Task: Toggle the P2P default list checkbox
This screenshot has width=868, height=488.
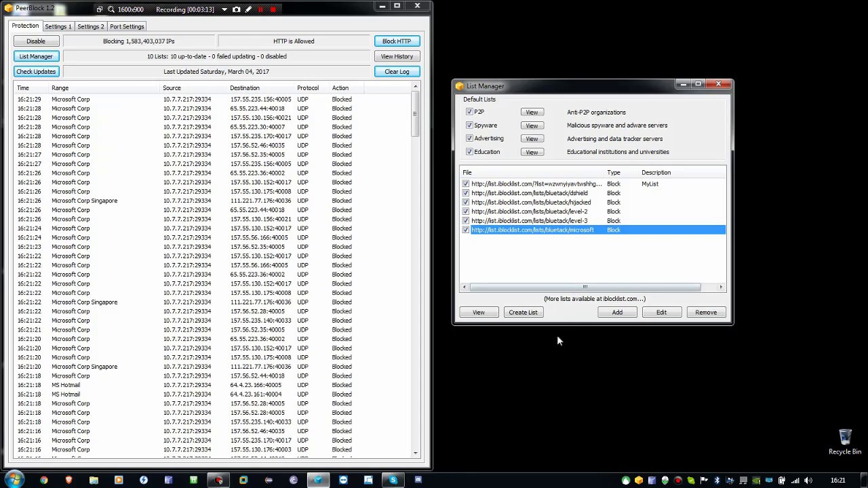Action: tap(469, 112)
